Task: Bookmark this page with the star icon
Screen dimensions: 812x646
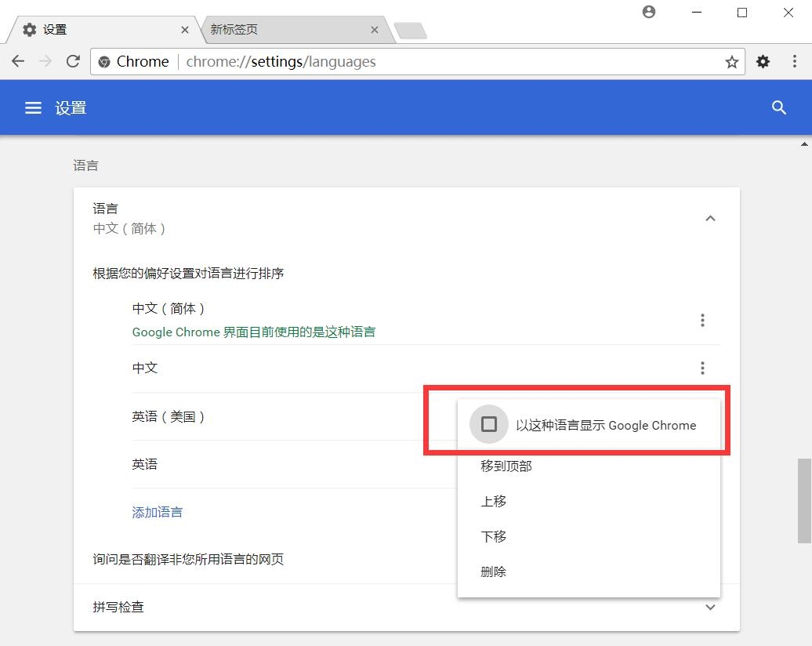Action: tap(731, 62)
